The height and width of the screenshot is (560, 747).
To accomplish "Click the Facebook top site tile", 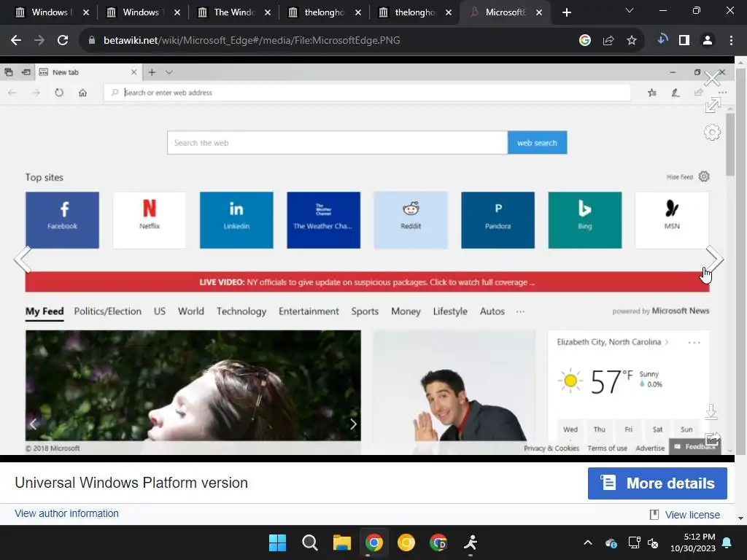I will [63, 220].
